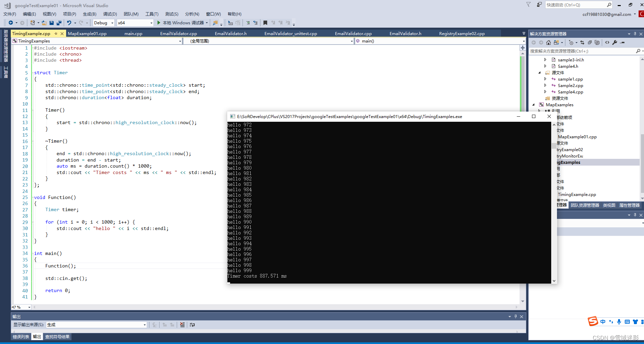This screenshot has width=644, height=344.
Task: Click the console window vertical scrollbar down arrow
Action: [x=554, y=281]
